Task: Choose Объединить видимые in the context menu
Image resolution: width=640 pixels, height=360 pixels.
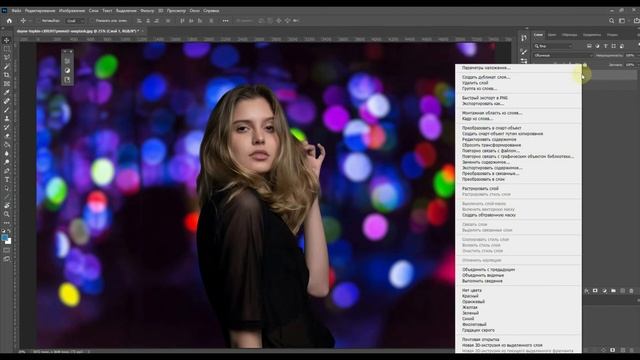Action: click(483, 275)
